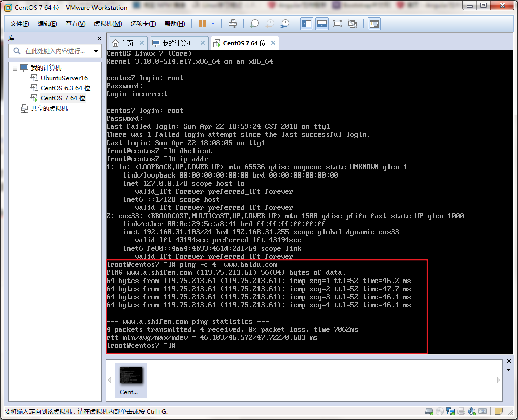The image size is (518, 420).
Task: Click the Pause virtual machine button
Action: coord(202,24)
